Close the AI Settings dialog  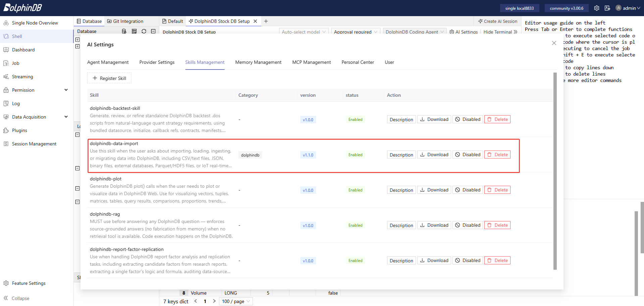coord(554,43)
